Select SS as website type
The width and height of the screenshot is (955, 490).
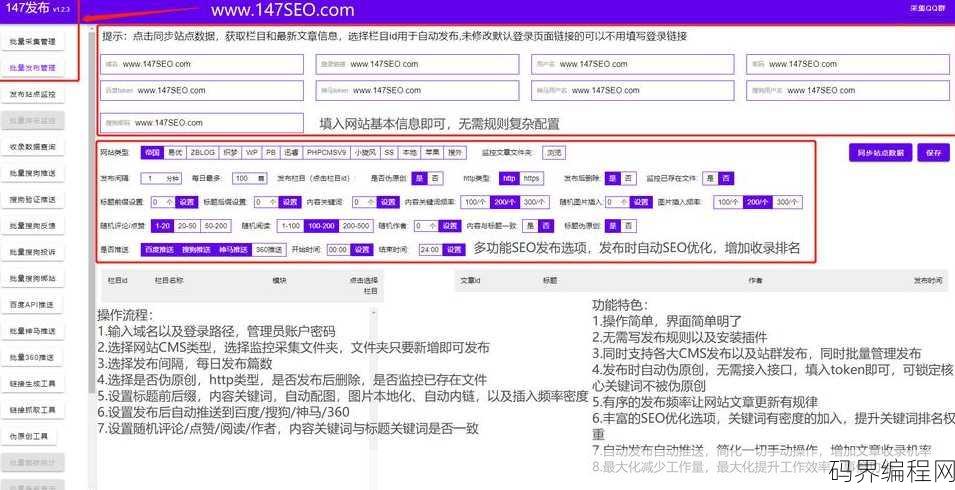click(x=389, y=153)
